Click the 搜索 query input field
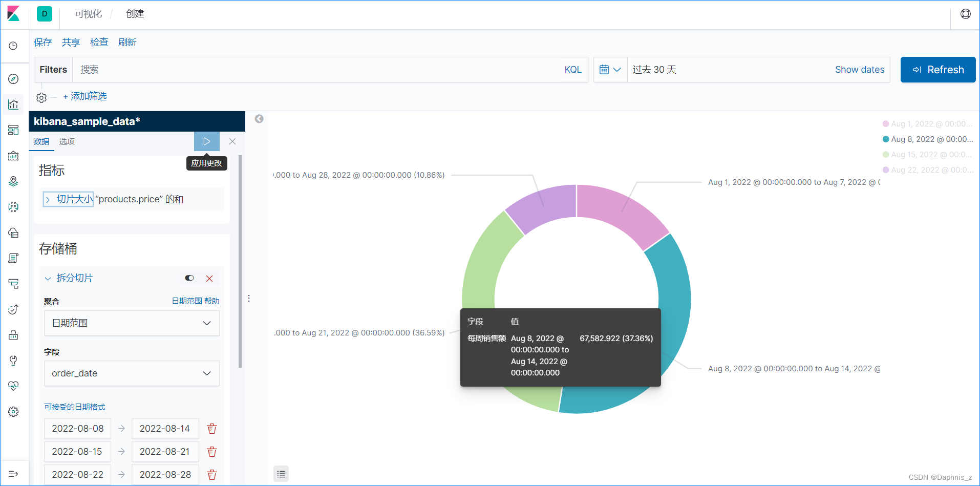Viewport: 980px width, 486px height. click(x=317, y=70)
